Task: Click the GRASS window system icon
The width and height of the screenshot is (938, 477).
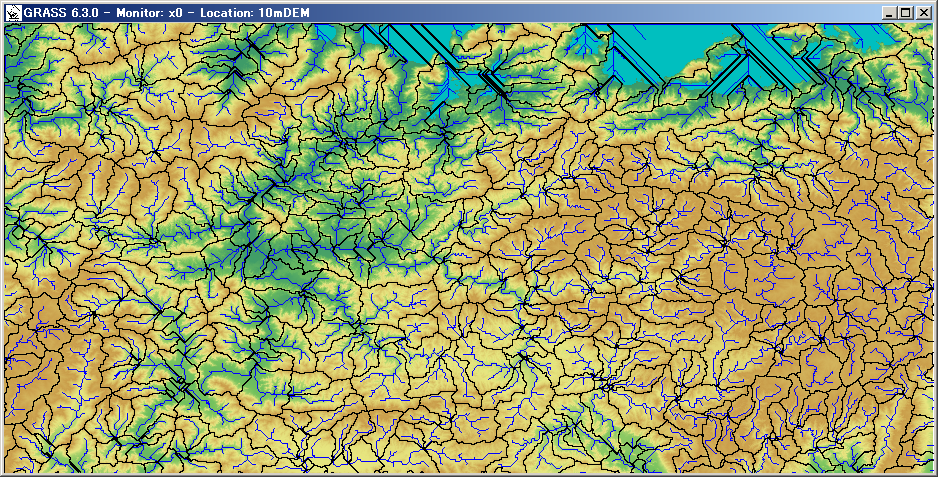Action: pos(13,13)
